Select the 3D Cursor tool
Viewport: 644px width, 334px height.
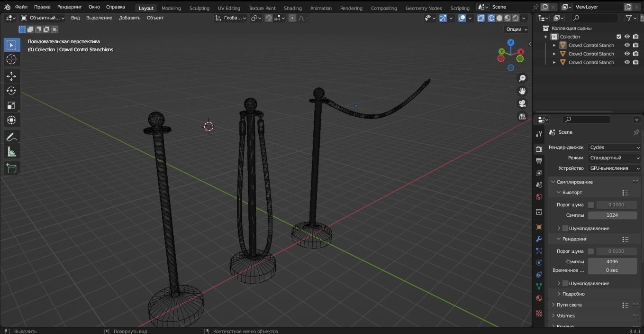pyautogui.click(x=12, y=59)
